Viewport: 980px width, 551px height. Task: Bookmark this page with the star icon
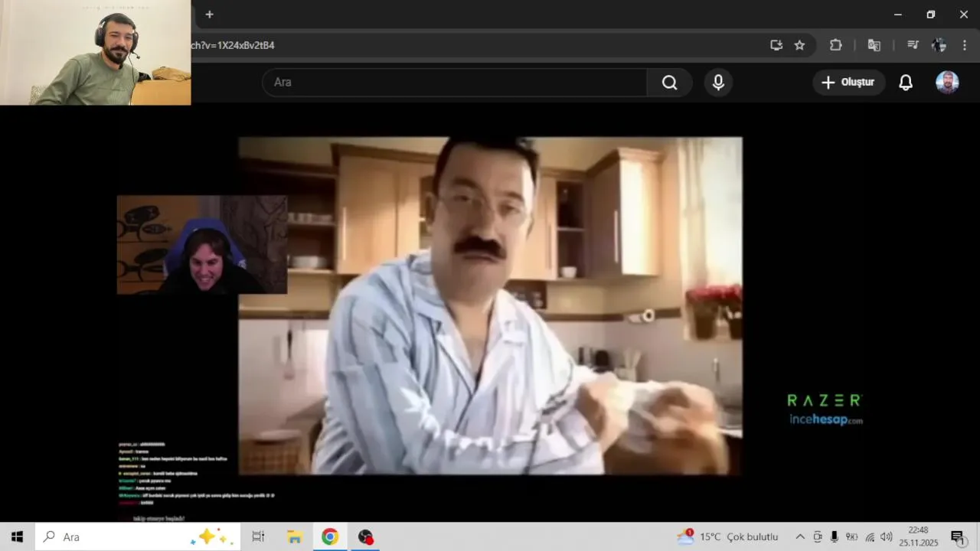799,45
